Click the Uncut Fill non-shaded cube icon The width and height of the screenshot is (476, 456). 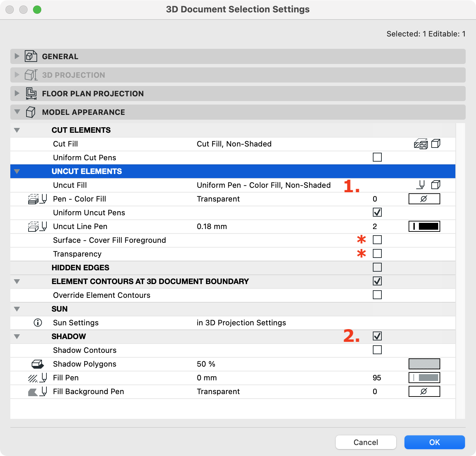click(x=436, y=185)
